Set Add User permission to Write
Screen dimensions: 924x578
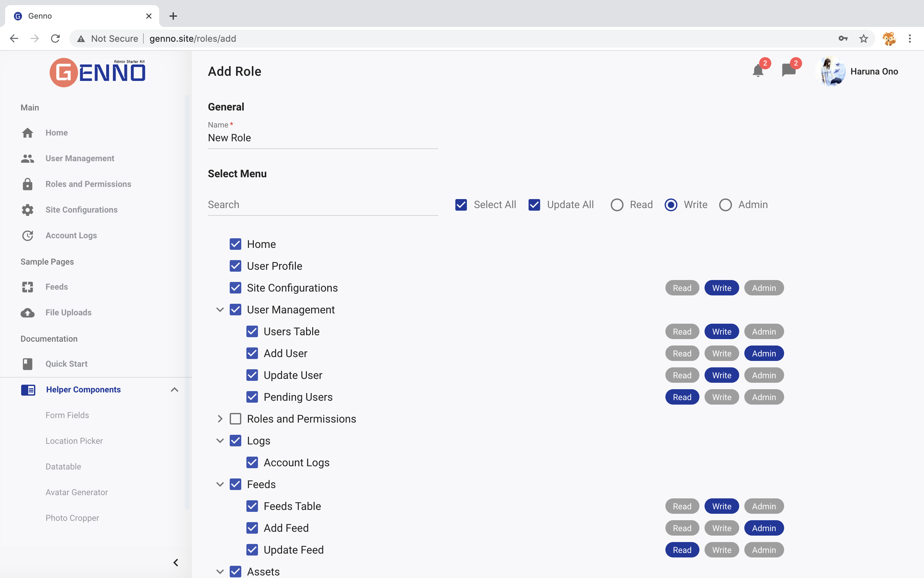(x=722, y=354)
